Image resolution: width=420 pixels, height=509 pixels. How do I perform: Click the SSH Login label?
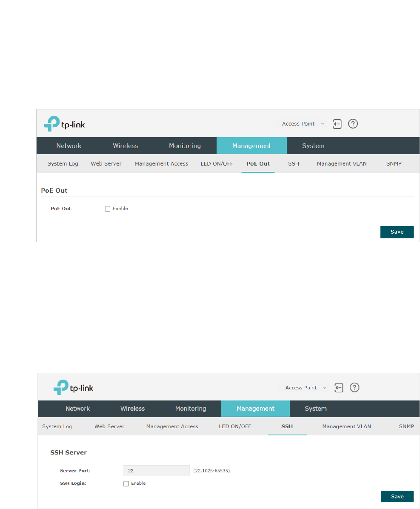pyautogui.click(x=73, y=483)
